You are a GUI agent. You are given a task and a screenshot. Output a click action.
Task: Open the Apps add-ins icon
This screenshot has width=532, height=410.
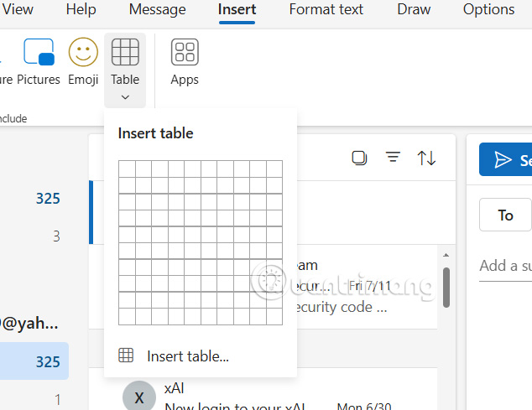185,53
